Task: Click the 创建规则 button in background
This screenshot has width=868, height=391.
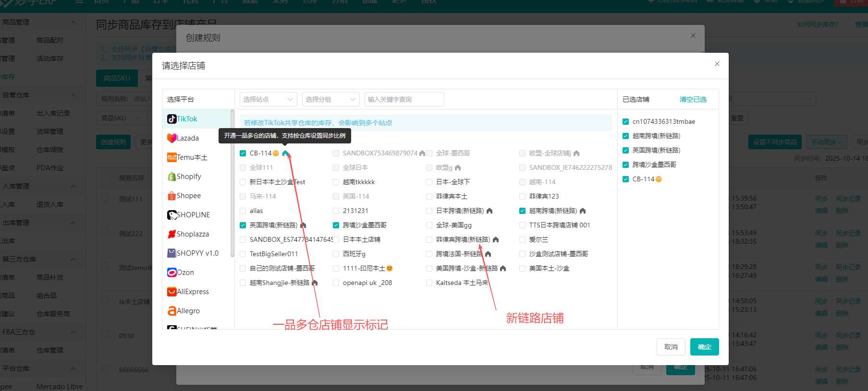Action: pyautogui.click(x=113, y=142)
